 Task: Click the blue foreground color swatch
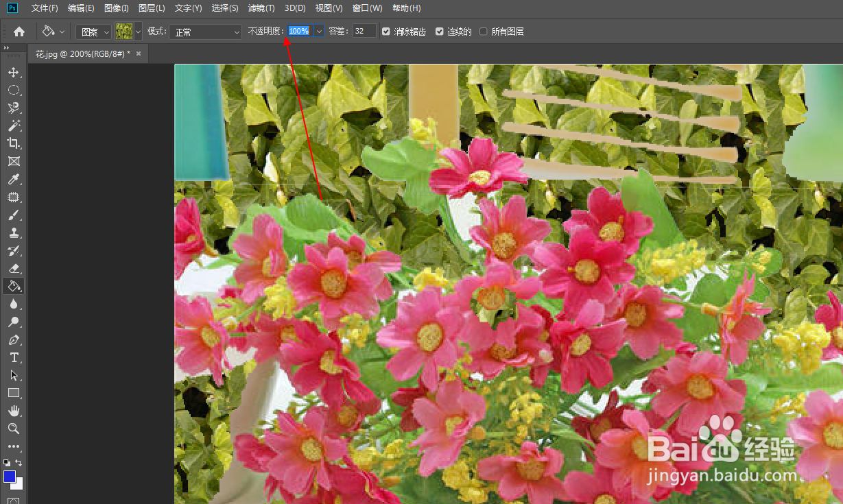coord(10,477)
